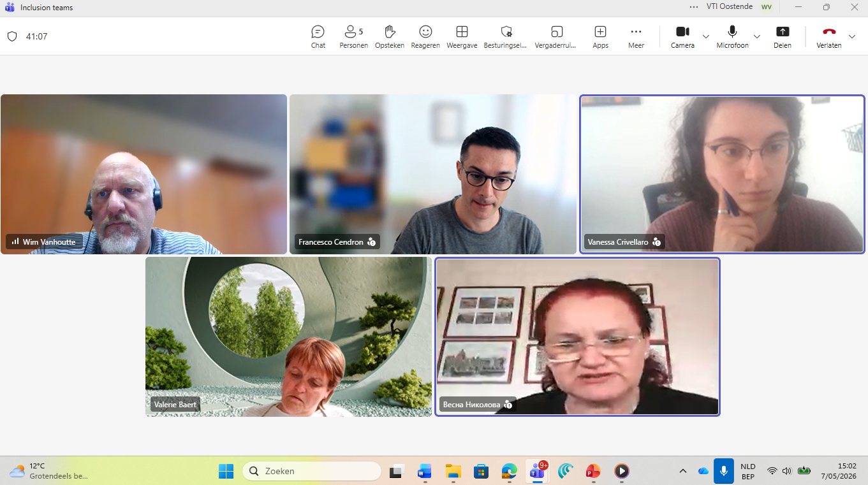The image size is (868, 485).
Task: Open the media player taskbar icon
Action: click(x=621, y=471)
